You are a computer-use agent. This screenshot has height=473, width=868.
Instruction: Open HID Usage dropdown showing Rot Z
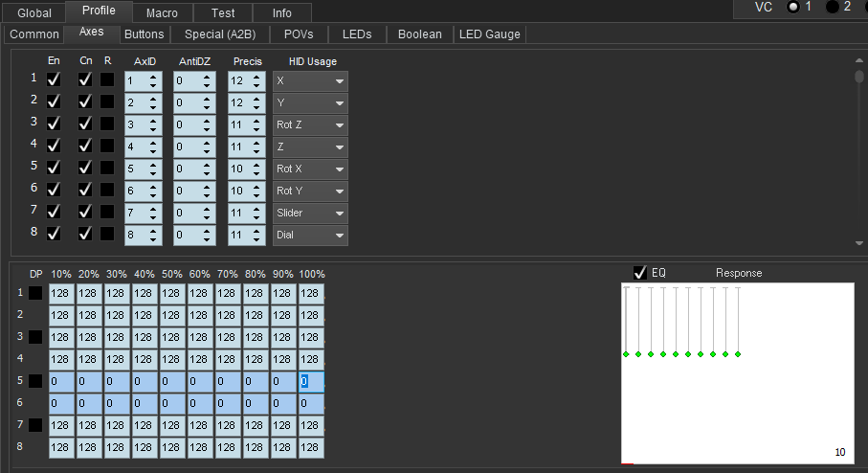click(310, 124)
